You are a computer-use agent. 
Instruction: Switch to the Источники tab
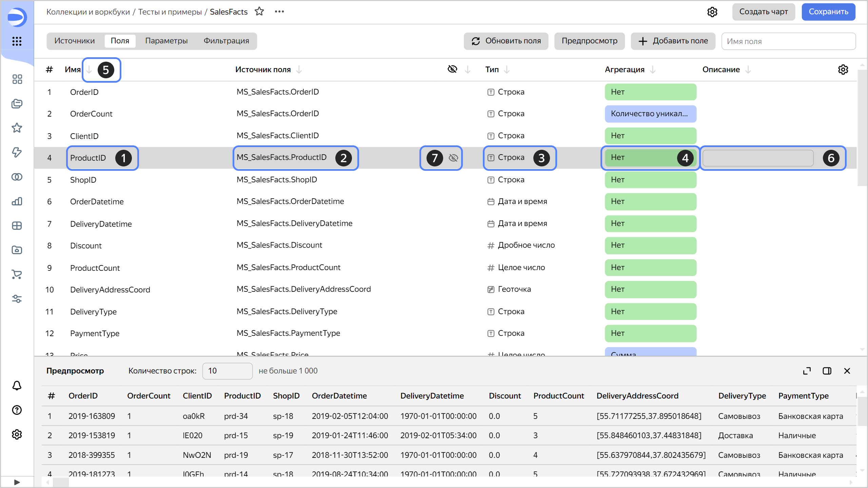pos(75,41)
